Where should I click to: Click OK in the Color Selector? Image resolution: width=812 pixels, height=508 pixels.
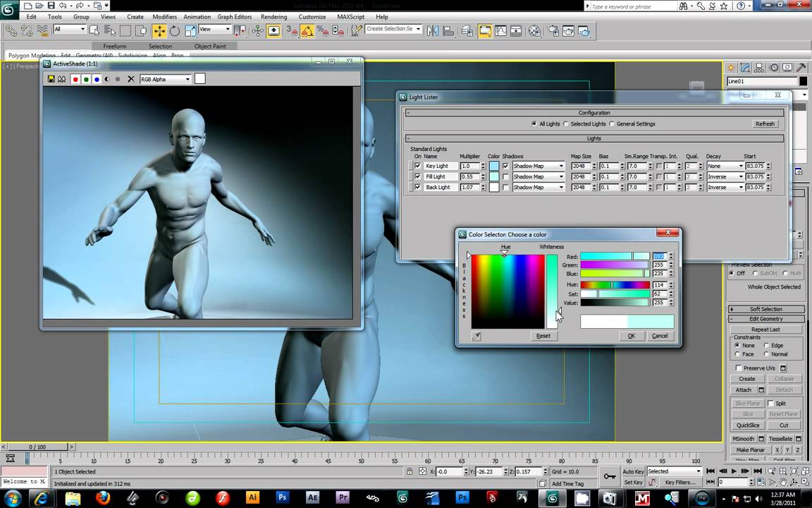(x=632, y=336)
